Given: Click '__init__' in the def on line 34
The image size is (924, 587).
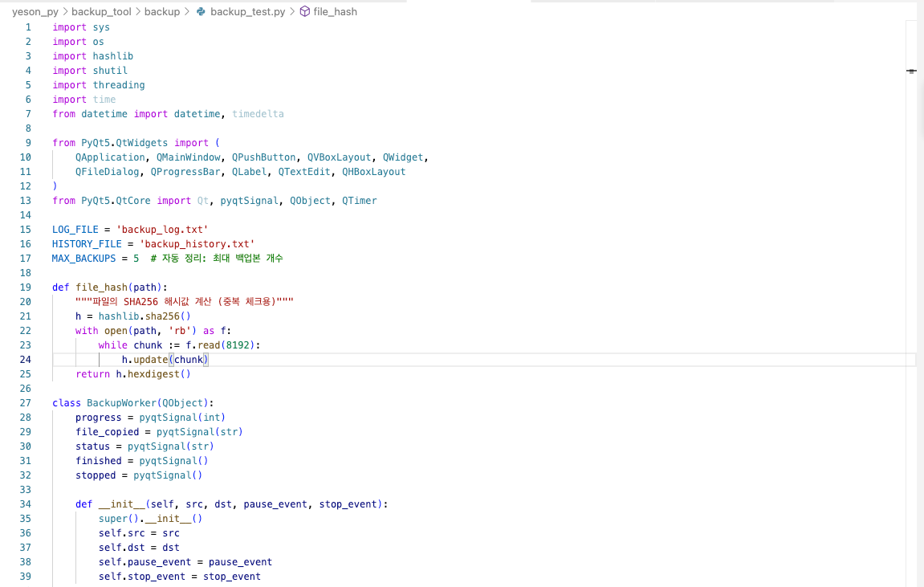Looking at the screenshot, I should pyautogui.click(x=121, y=504).
